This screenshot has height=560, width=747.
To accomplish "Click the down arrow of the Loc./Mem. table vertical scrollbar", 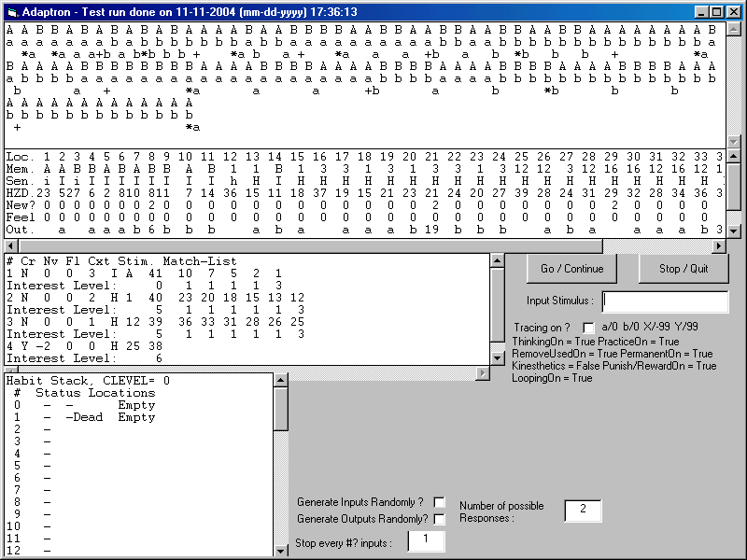I will pos(734,231).
